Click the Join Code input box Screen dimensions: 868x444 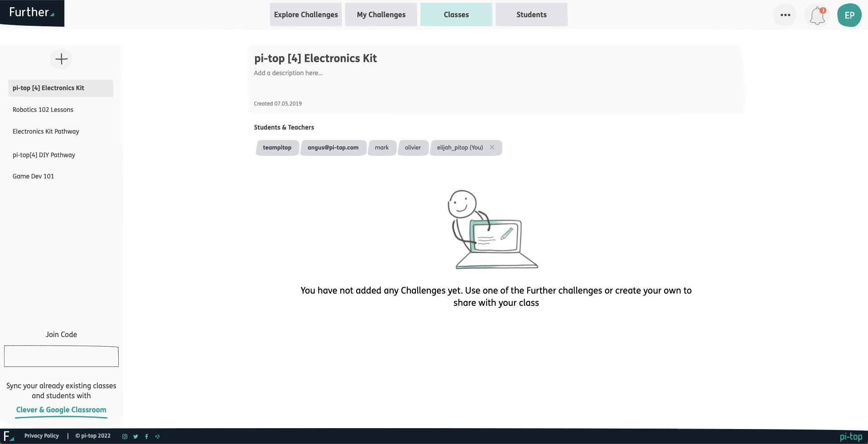[x=61, y=356]
